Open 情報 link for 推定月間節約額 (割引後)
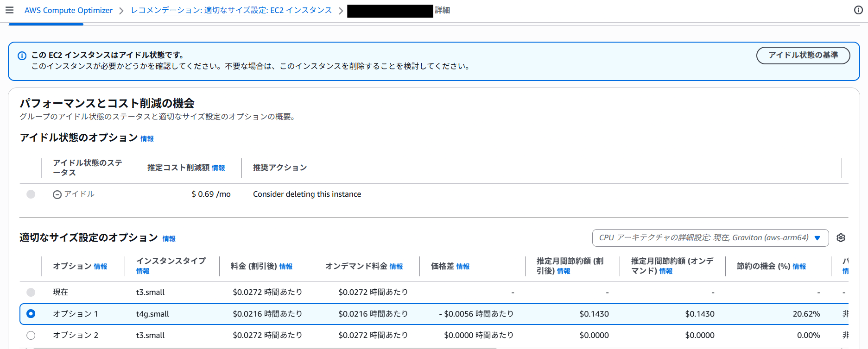 [564, 271]
